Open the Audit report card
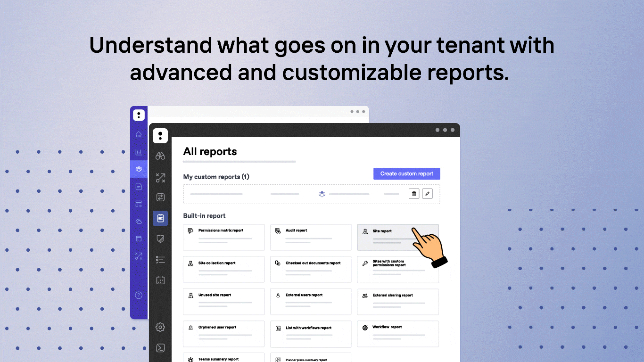 [311, 237]
